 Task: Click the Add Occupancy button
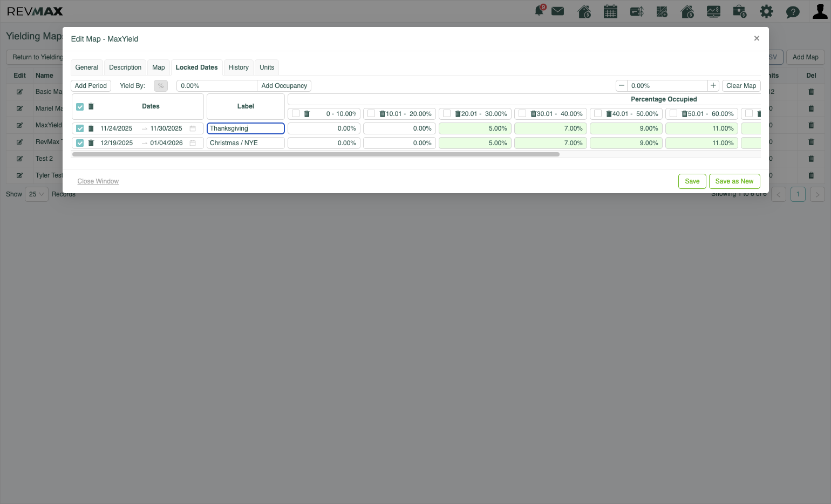point(284,86)
